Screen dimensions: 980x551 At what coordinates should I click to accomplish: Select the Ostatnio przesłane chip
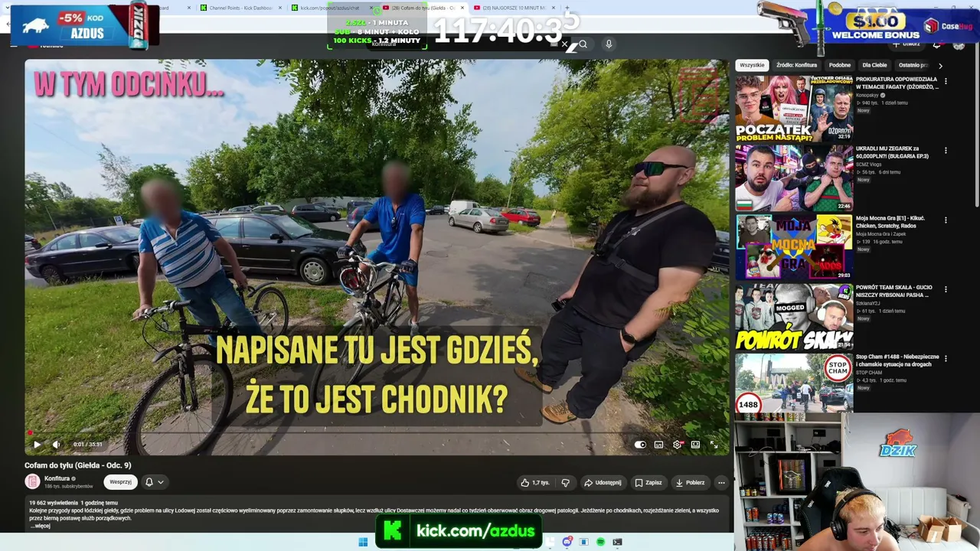pos(913,65)
